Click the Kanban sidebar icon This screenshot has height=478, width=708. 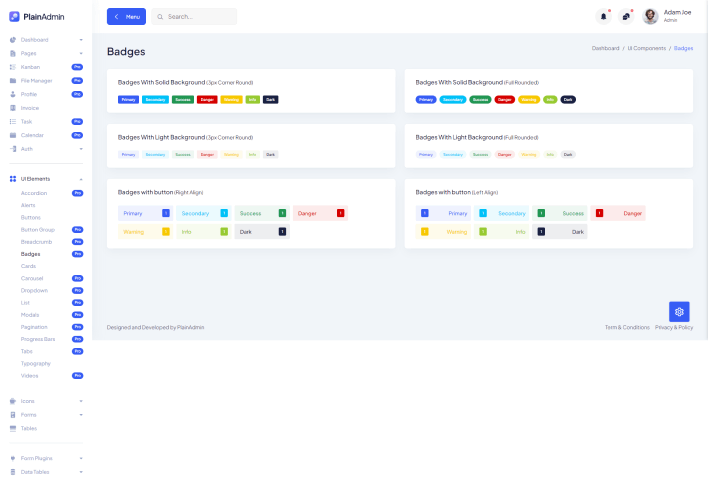point(13,67)
